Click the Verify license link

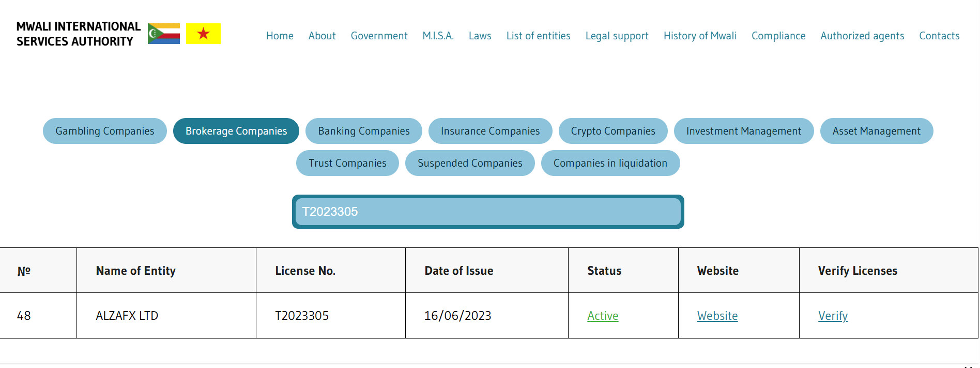tap(833, 316)
